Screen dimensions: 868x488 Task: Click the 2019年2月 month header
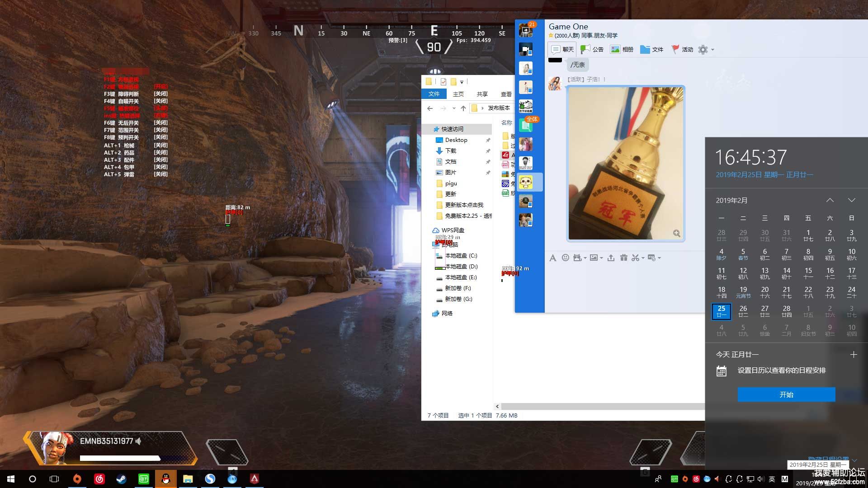731,200
